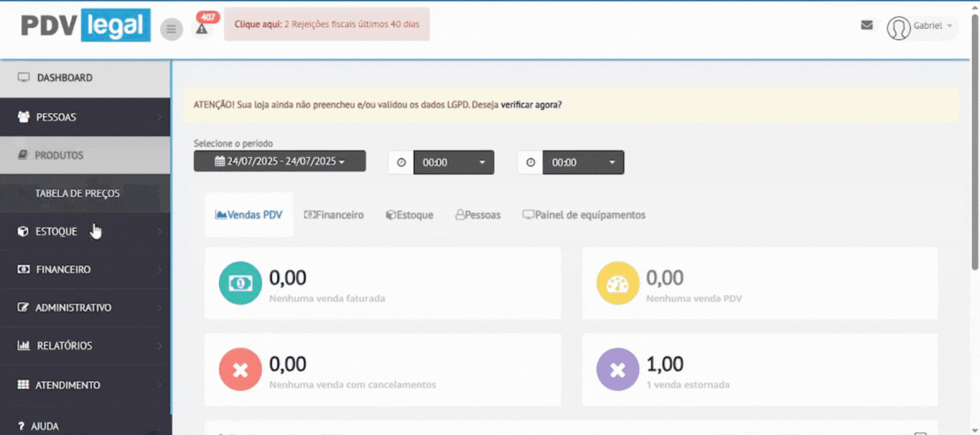Click the yellow PDV sales gauge icon
Image resolution: width=980 pixels, height=435 pixels.
(617, 284)
